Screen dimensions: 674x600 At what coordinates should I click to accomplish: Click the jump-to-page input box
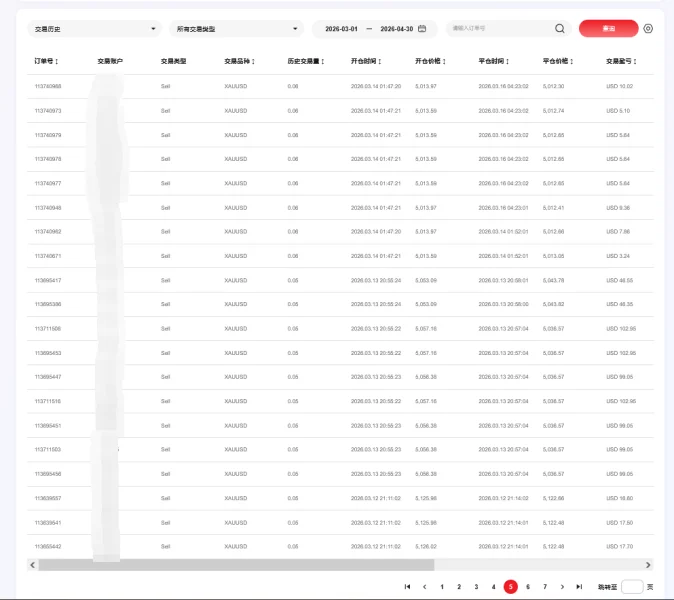632,587
